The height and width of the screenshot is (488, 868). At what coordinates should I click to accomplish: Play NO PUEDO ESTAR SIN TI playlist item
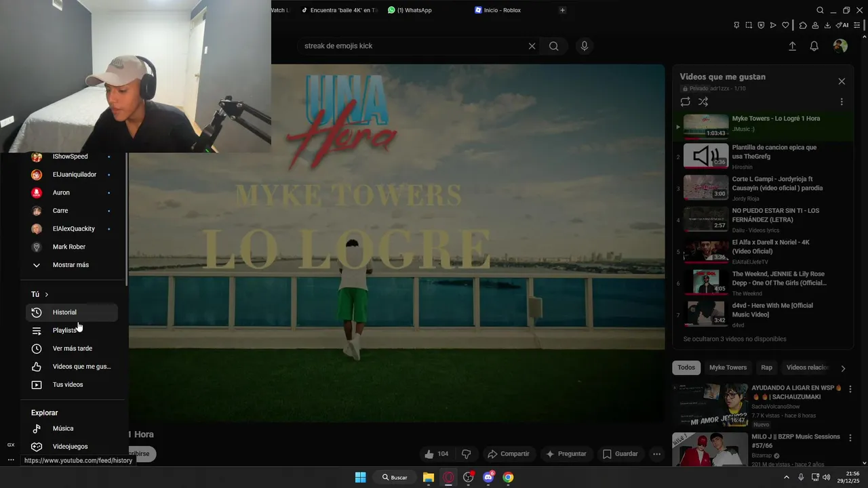click(x=764, y=220)
